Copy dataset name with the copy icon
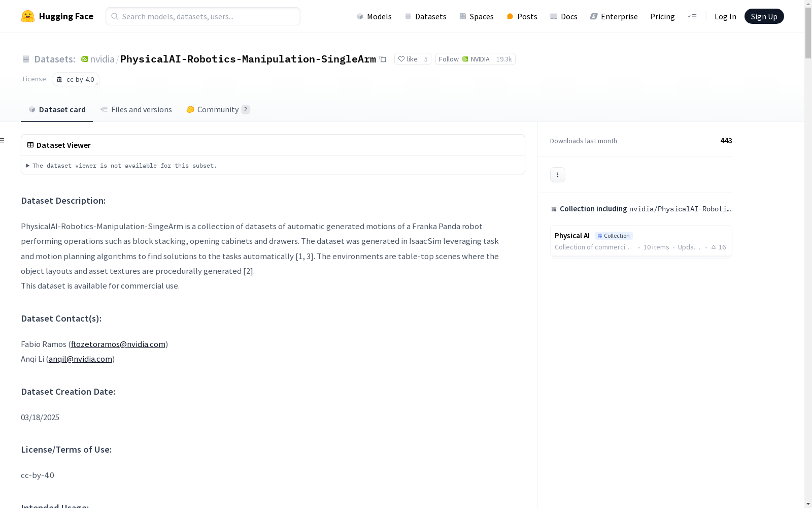Viewport: 812px width, 508px height. point(383,59)
